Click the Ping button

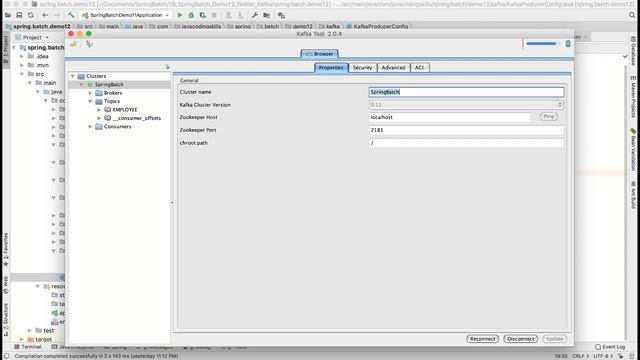pos(548,117)
